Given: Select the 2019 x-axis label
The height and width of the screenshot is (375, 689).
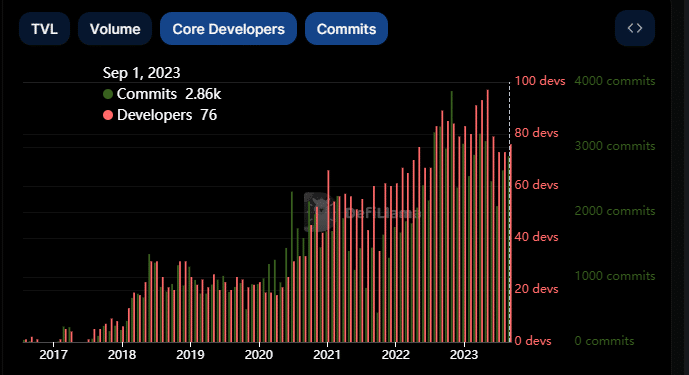Looking at the screenshot, I should (x=190, y=355).
